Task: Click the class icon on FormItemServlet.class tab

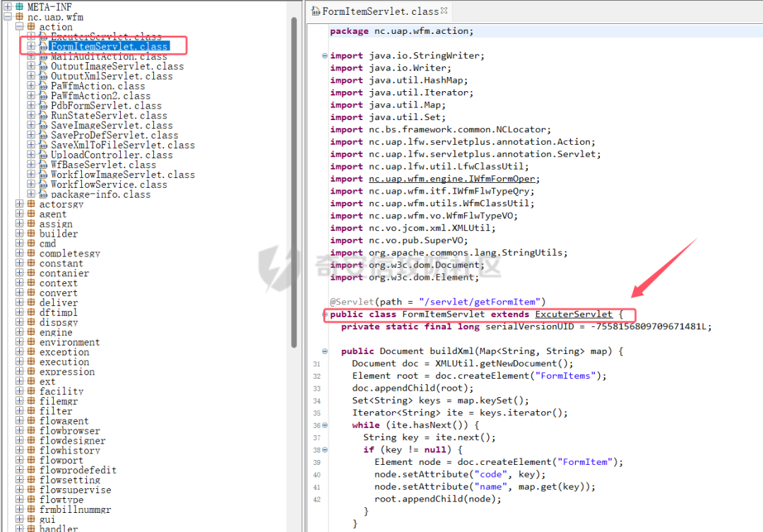Action: [316, 11]
